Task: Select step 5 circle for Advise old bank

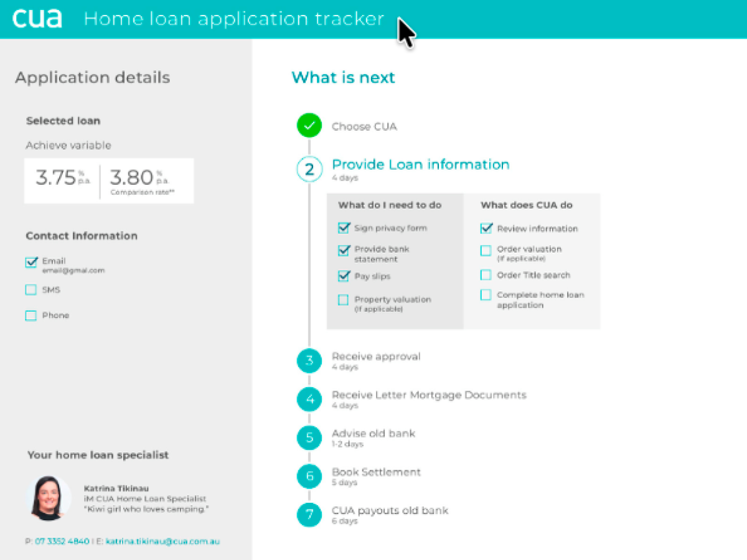Action: (309, 438)
